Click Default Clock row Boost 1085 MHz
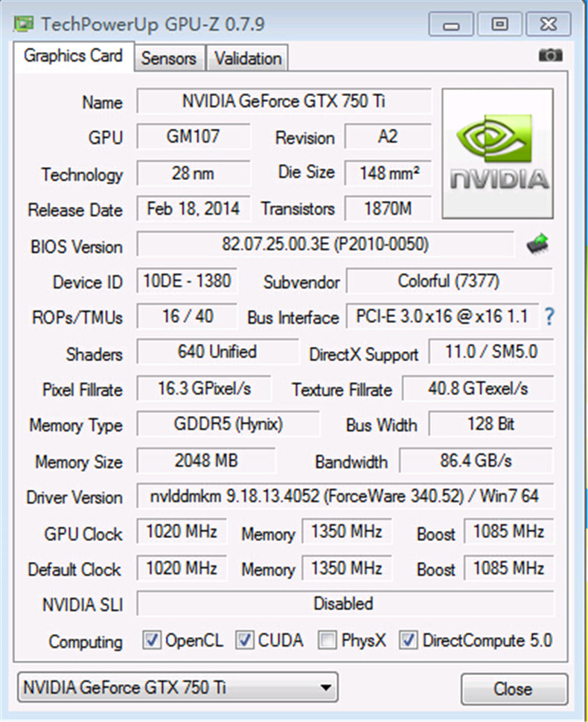Viewport: 588px width, 722px height. pos(508,568)
